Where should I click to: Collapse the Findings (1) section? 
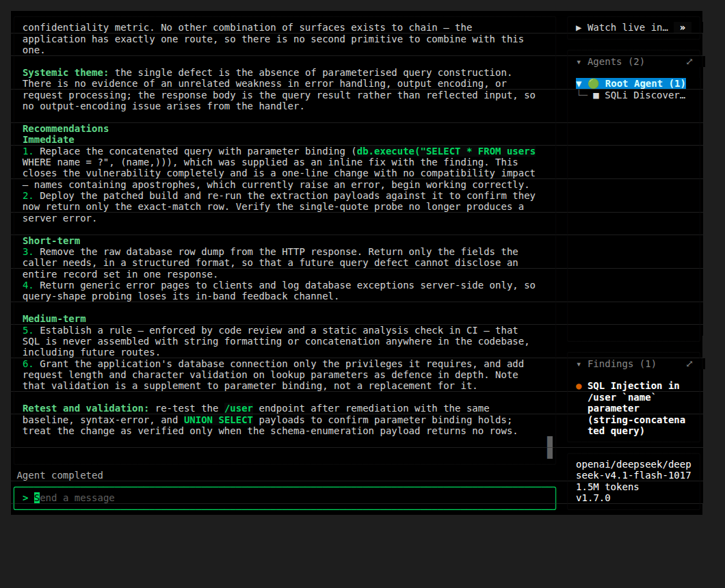579,364
